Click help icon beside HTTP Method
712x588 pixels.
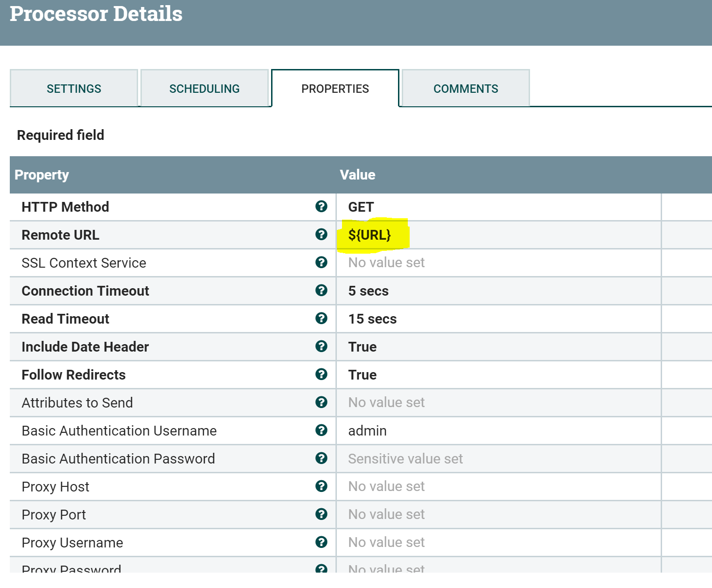pyautogui.click(x=321, y=207)
